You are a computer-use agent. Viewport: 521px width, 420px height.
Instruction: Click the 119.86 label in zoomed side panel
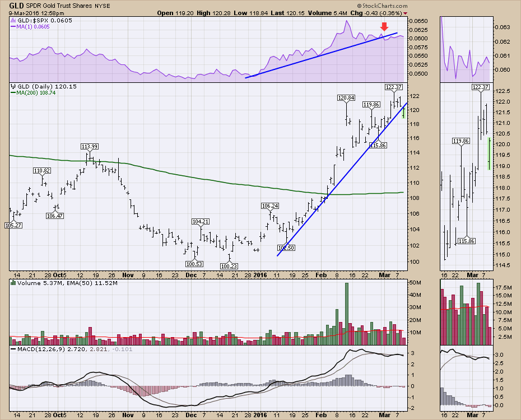(x=461, y=141)
